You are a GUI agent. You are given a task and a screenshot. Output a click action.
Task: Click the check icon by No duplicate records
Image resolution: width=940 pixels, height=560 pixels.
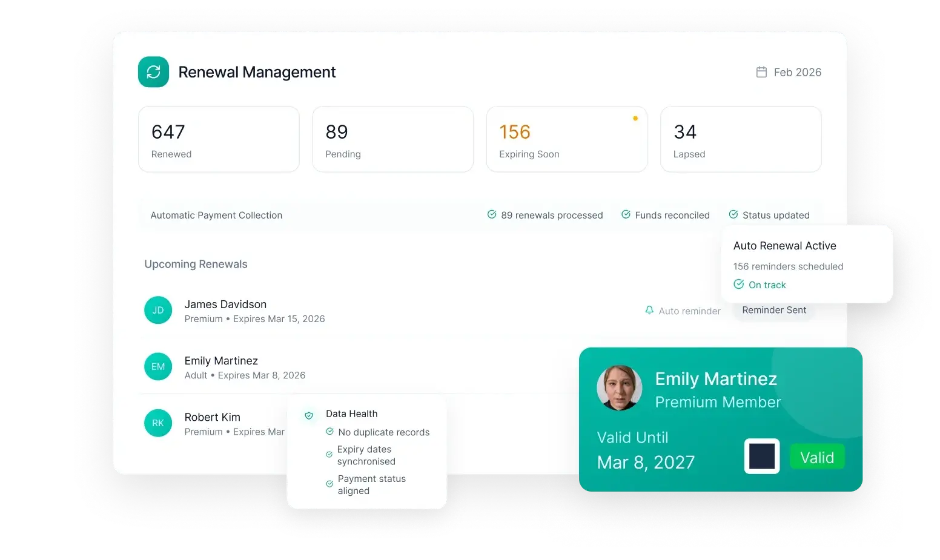pos(329,432)
